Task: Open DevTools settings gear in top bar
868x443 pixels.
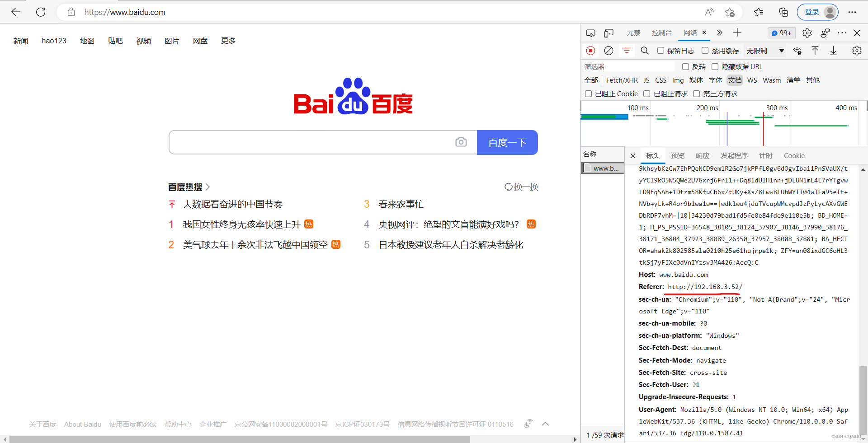Action: click(807, 33)
